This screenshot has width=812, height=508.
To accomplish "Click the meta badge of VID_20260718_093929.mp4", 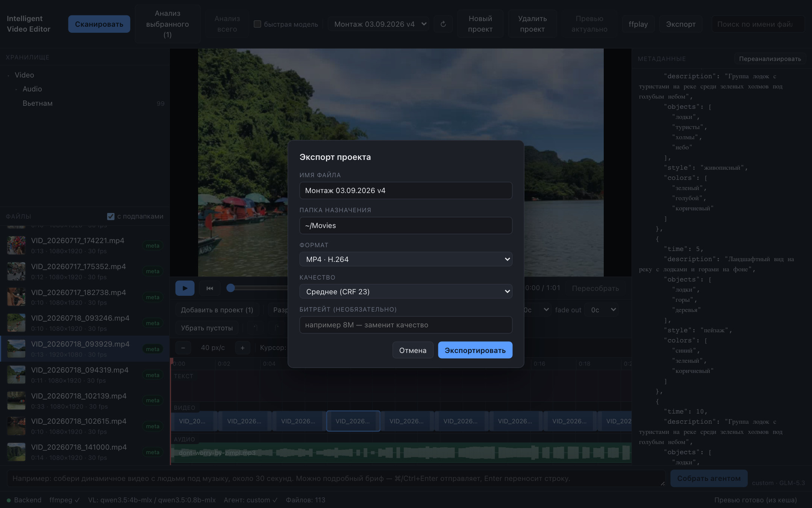I will tap(153, 349).
